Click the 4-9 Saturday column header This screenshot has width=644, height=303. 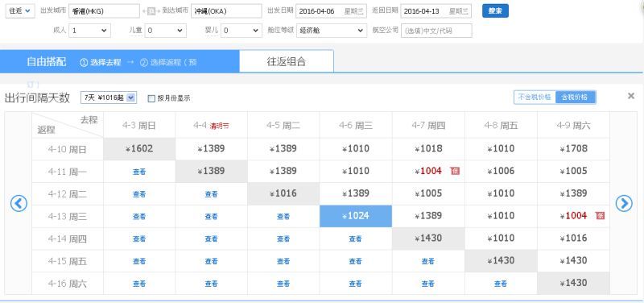(573, 126)
